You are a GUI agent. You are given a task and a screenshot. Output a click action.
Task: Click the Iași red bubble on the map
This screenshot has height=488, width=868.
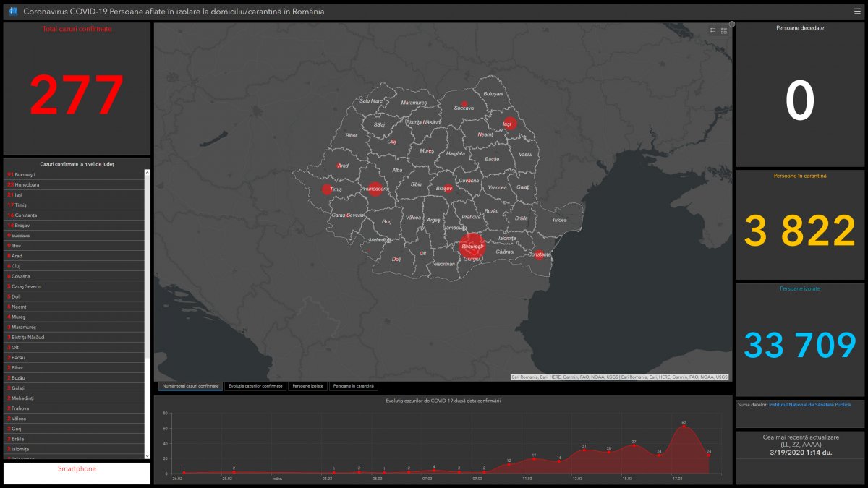pos(510,124)
